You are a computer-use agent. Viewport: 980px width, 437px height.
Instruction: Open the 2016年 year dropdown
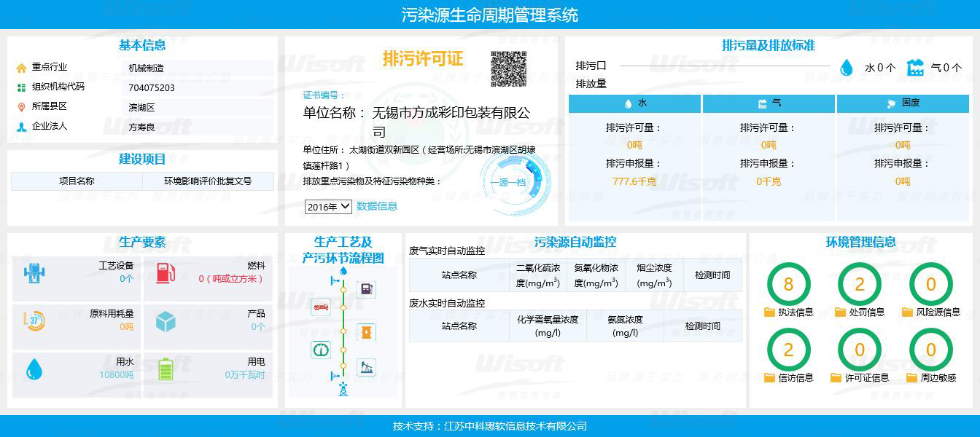click(x=328, y=207)
